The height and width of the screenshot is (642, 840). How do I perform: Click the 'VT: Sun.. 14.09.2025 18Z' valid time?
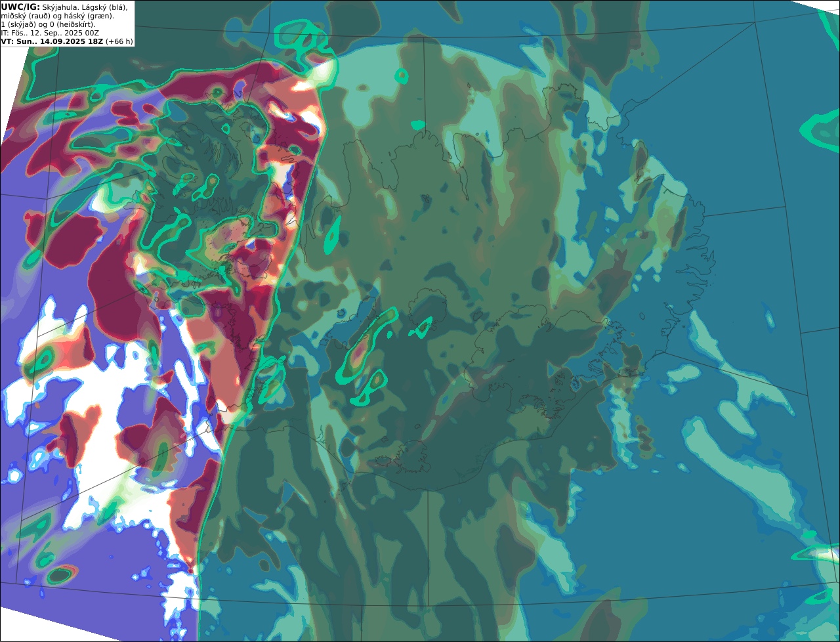[52, 41]
